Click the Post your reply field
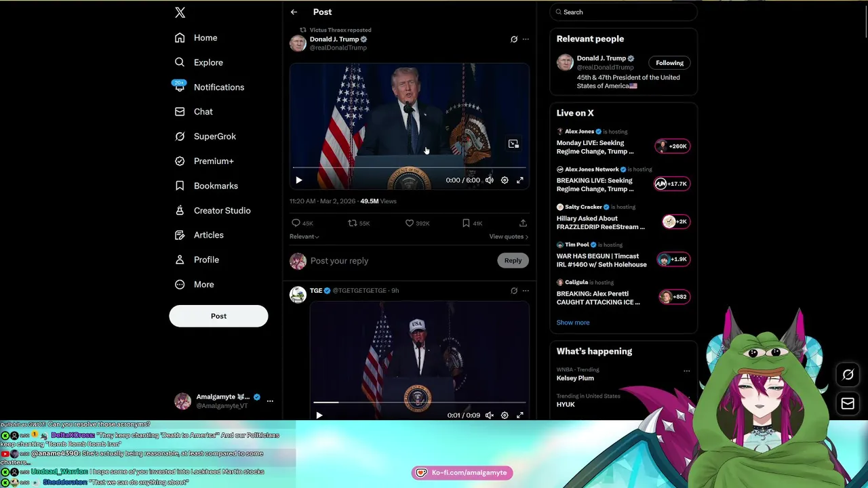This screenshot has width=868, height=488. 401,261
